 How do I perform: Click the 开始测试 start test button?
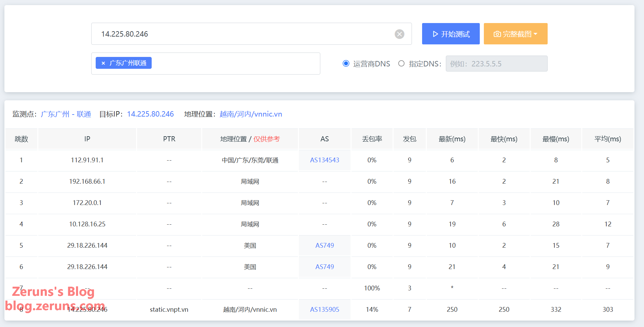point(451,34)
